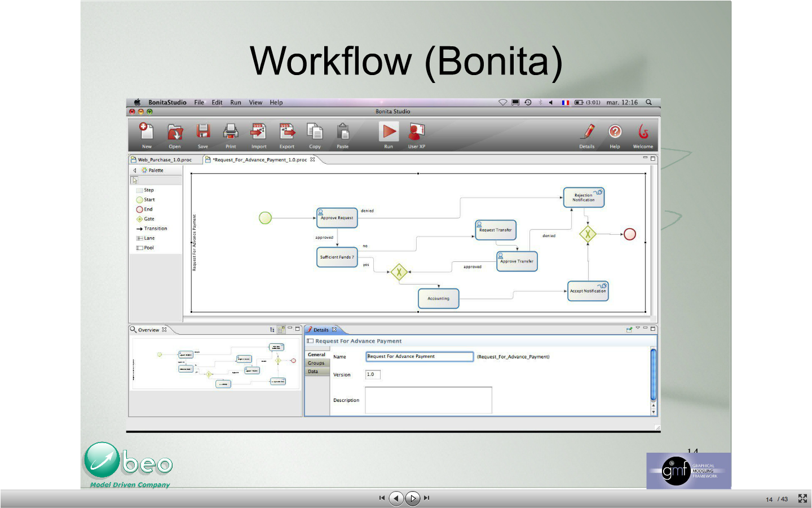Select the Accept Notification task node
Screen dimensions: 812x508
point(588,291)
